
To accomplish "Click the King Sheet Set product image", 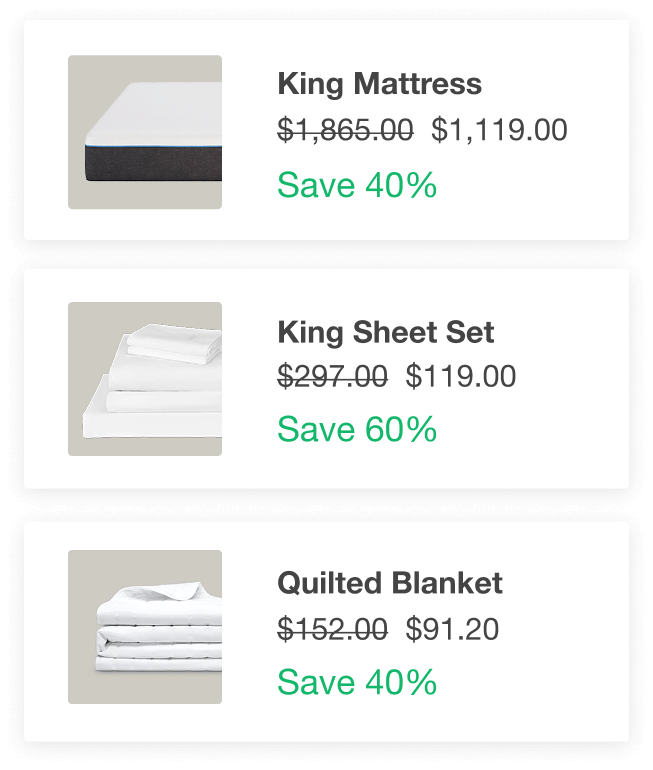I will [x=145, y=379].
